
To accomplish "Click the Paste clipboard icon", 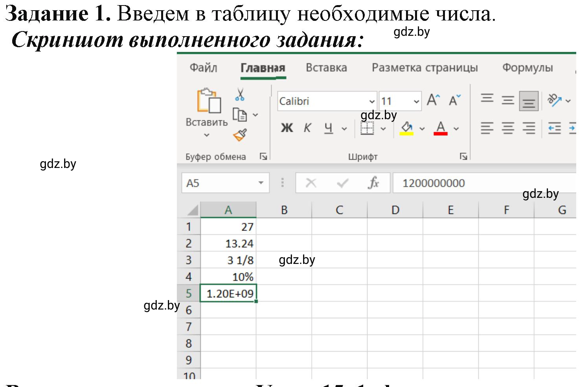I will point(208,101).
